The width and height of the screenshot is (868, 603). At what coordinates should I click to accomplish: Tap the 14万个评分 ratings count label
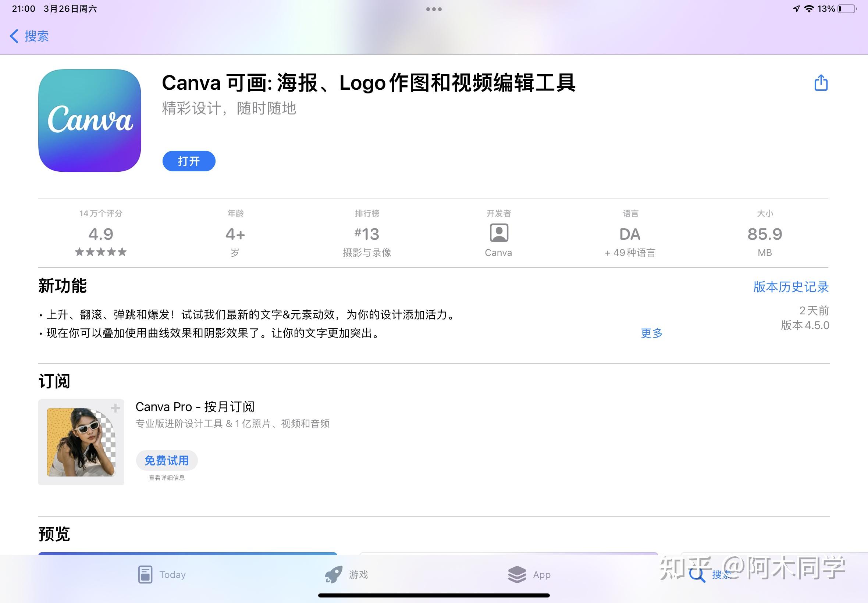point(101,214)
